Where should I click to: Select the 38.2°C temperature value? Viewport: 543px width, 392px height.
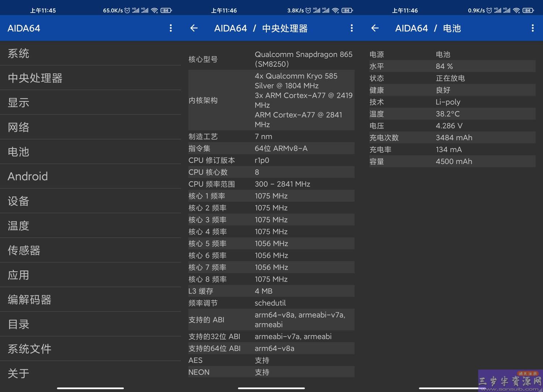[447, 114]
